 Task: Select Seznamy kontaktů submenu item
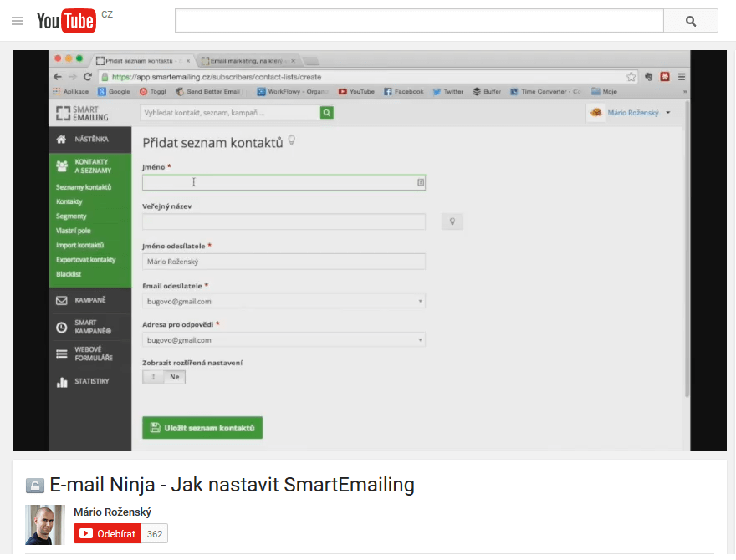[x=84, y=186]
